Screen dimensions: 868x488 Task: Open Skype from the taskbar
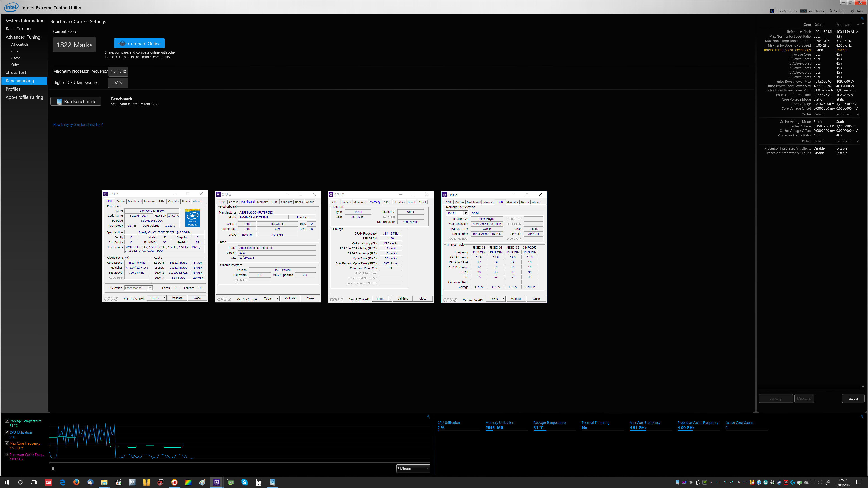[x=244, y=482]
